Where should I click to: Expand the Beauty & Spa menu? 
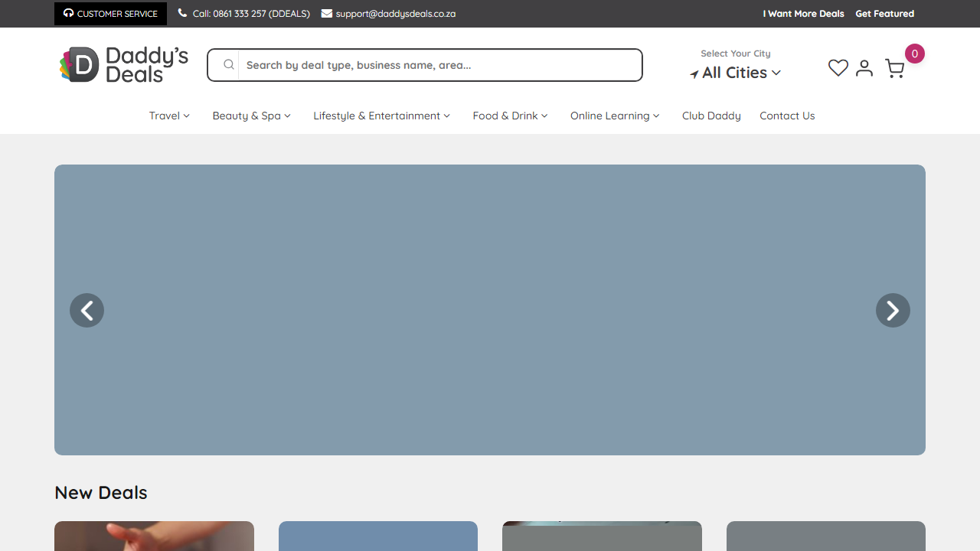tap(251, 116)
